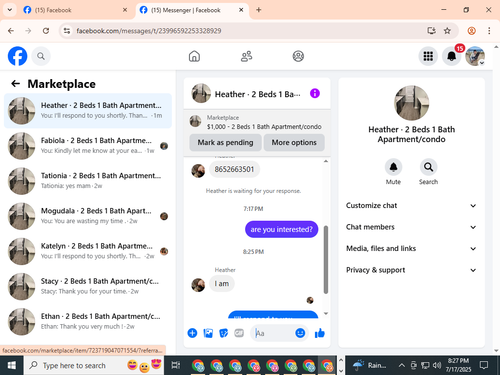Open the Mogudala conversation
The width and height of the screenshot is (500, 375).
[88, 216]
